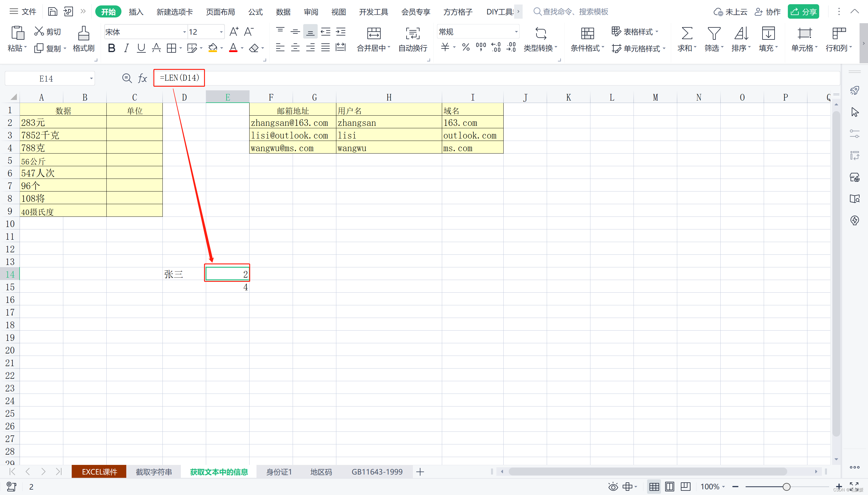Open the E14 name box dropdown
Viewport: 868px width, 495px height.
pyautogui.click(x=91, y=79)
